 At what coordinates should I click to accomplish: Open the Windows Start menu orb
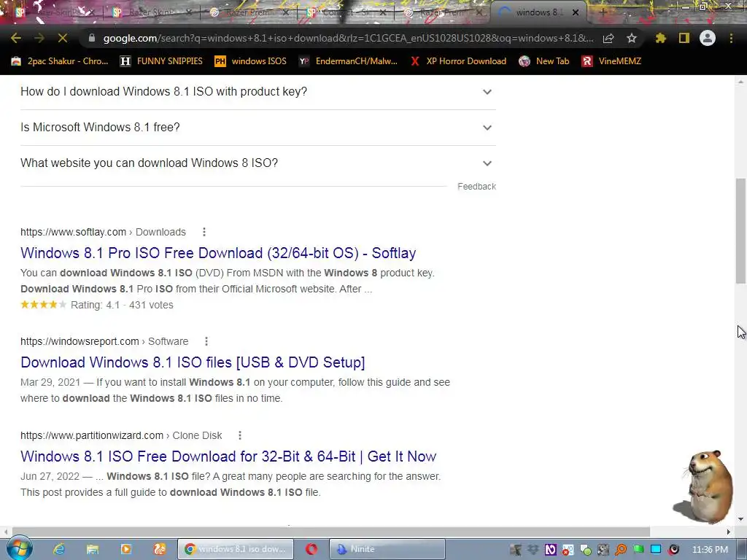tap(19, 548)
